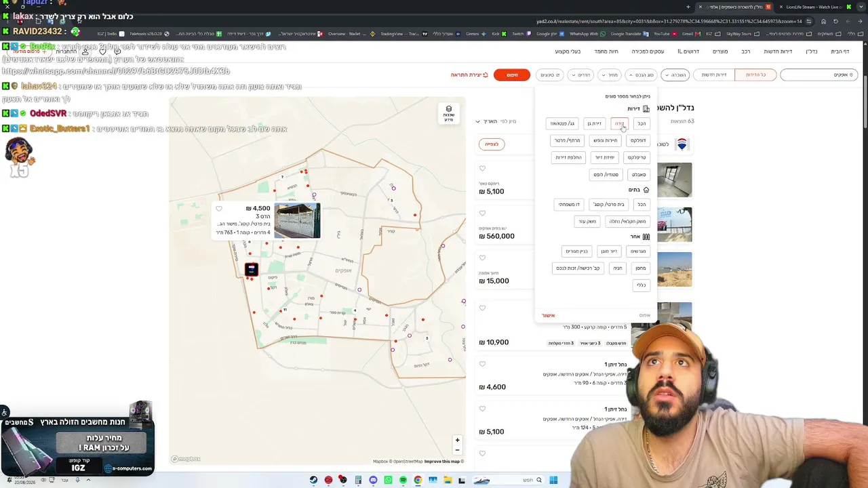
Task: Select 'הכל' under the 'בתים' section
Action: pyautogui.click(x=642, y=204)
